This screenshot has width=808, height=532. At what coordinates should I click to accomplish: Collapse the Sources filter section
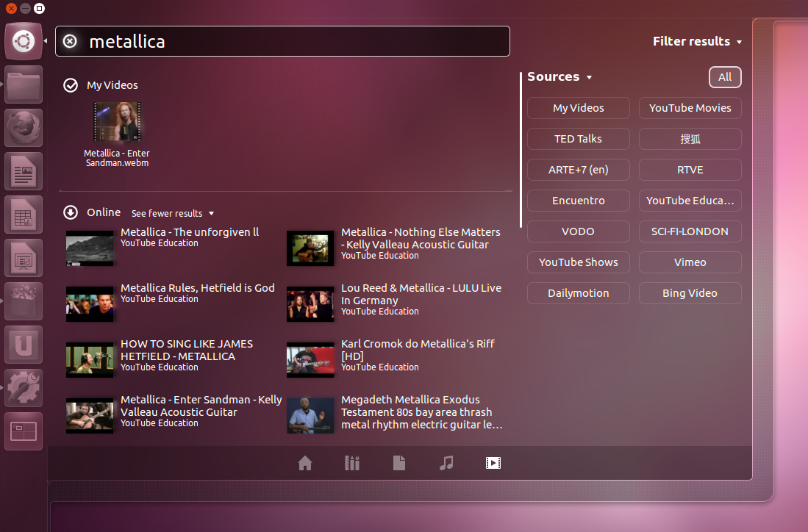point(559,76)
